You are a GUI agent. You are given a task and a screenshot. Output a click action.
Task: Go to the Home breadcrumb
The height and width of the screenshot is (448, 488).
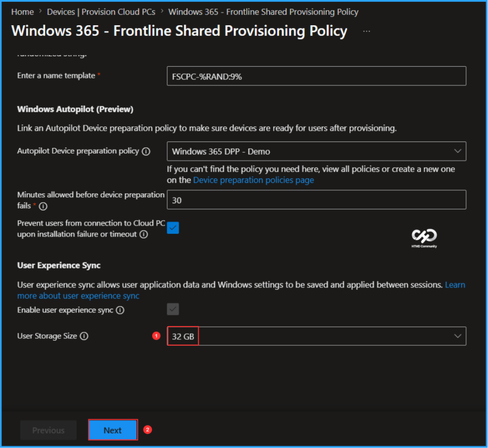[22, 12]
